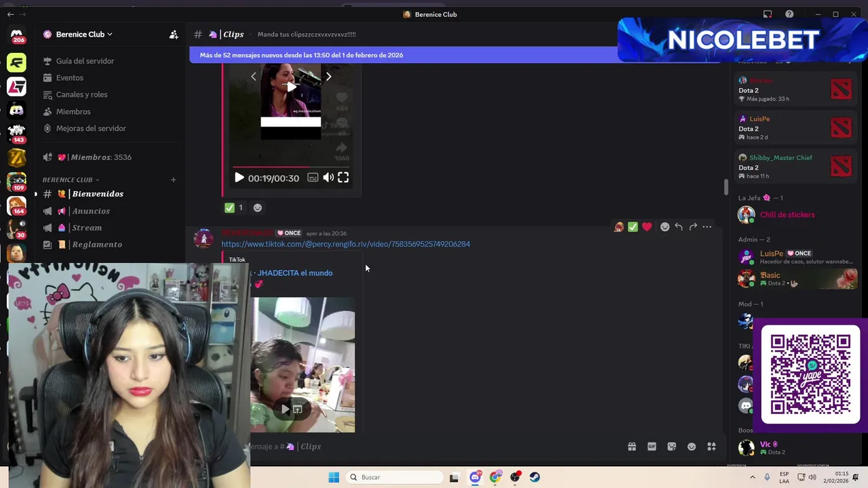Go to the next media in carousel
The height and width of the screenshot is (488, 868).
pos(328,77)
